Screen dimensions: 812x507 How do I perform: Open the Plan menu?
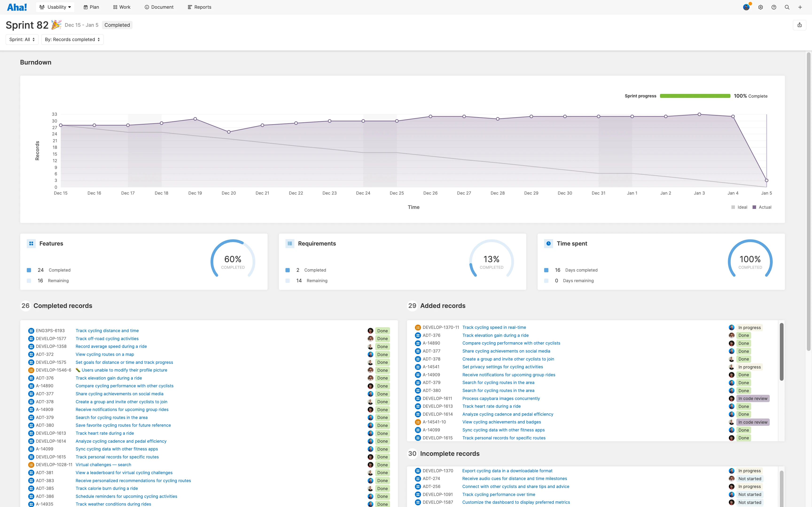tap(91, 7)
